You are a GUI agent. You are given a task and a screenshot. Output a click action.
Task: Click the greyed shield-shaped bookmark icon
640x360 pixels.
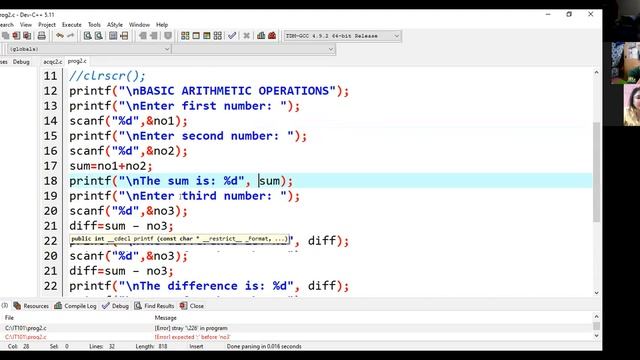pyautogui.click(x=168, y=36)
